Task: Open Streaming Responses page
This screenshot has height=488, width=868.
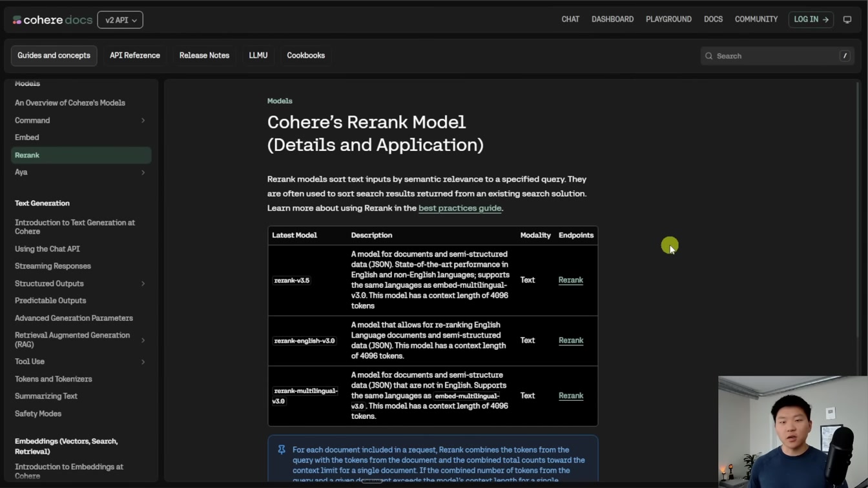Action: 53,266
